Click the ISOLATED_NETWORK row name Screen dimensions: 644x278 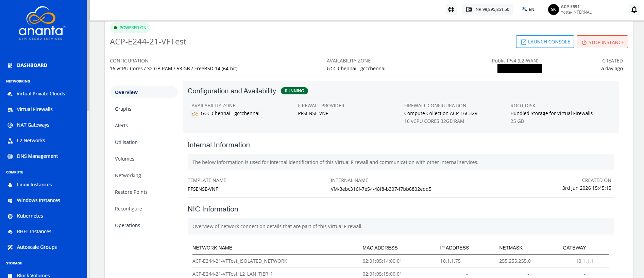240,261
